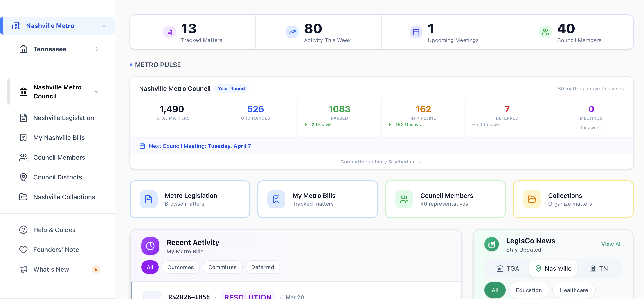Click the Recent Activity clock icon

pyautogui.click(x=150, y=246)
